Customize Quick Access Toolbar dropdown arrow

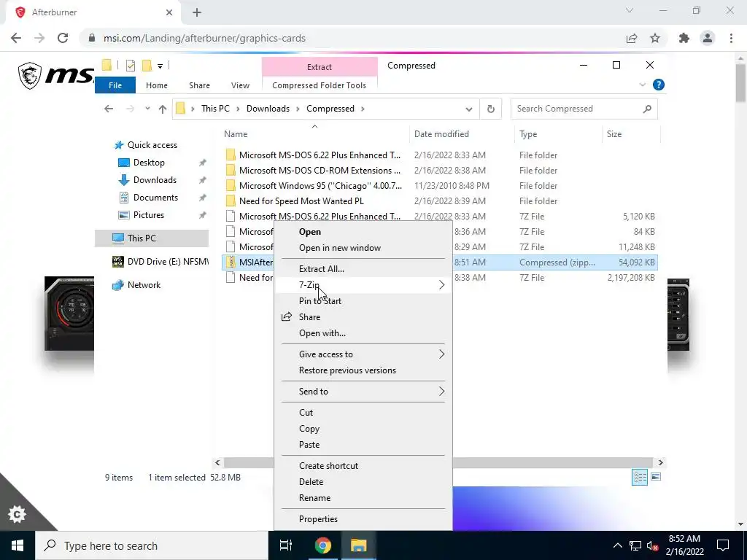coord(160,66)
